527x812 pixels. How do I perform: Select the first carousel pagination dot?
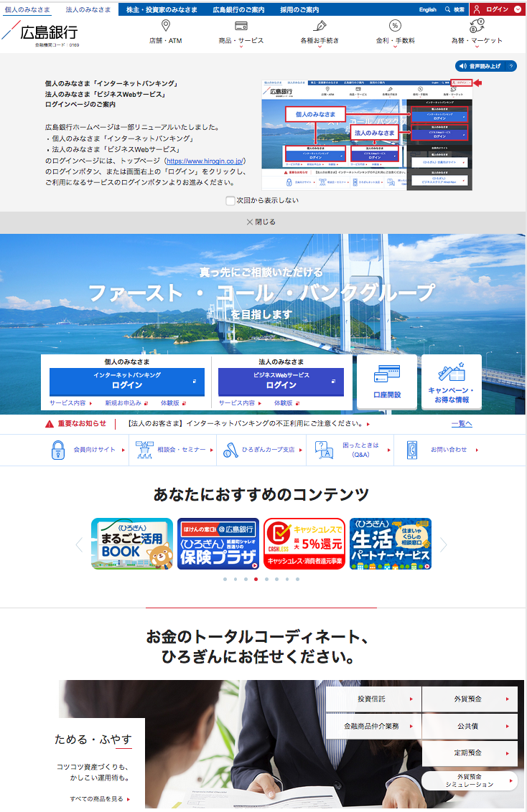(225, 580)
